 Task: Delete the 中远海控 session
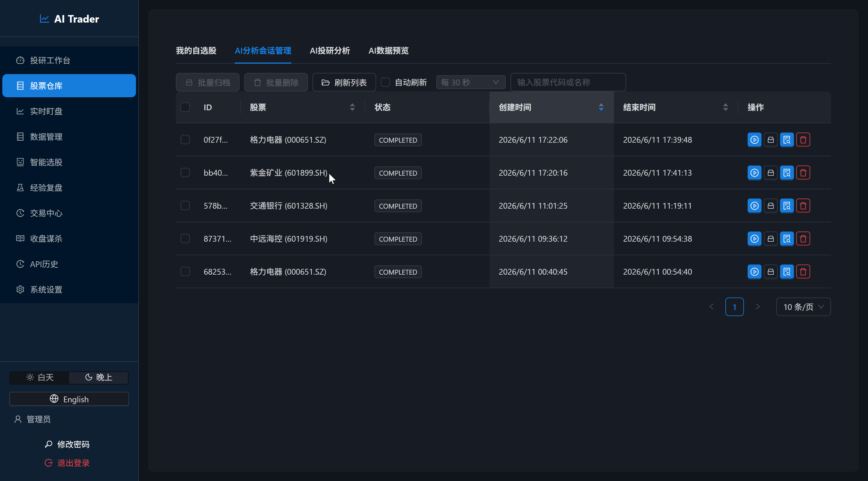click(x=803, y=239)
